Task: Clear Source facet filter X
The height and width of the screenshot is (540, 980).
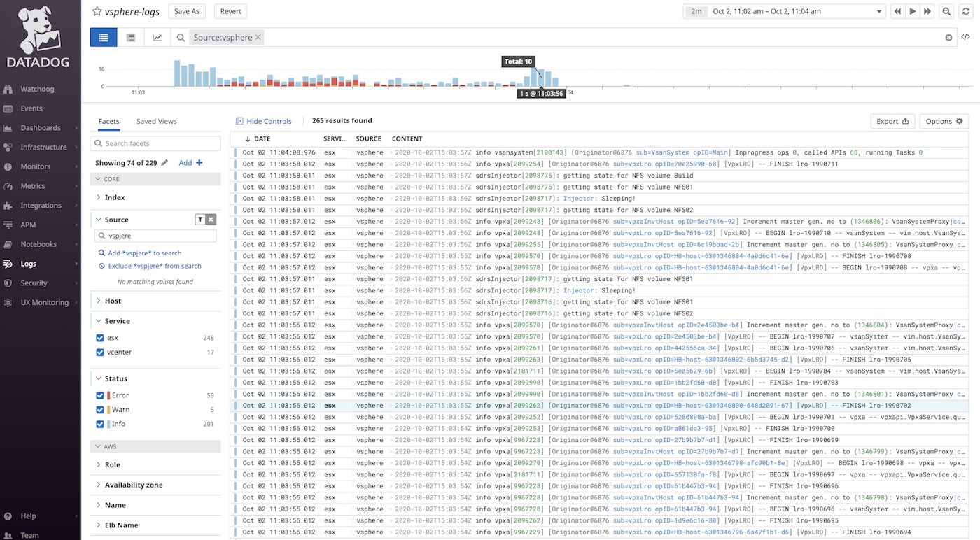Action: [x=211, y=220]
